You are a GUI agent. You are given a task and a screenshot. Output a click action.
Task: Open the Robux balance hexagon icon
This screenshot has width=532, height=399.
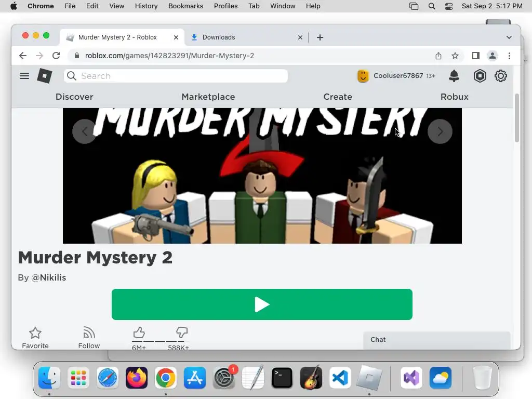pyautogui.click(x=480, y=76)
